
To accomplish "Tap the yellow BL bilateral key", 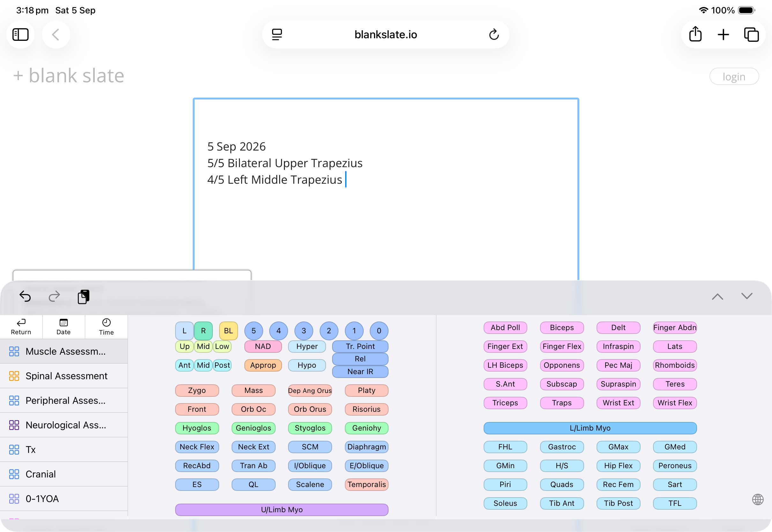I will 228,331.
